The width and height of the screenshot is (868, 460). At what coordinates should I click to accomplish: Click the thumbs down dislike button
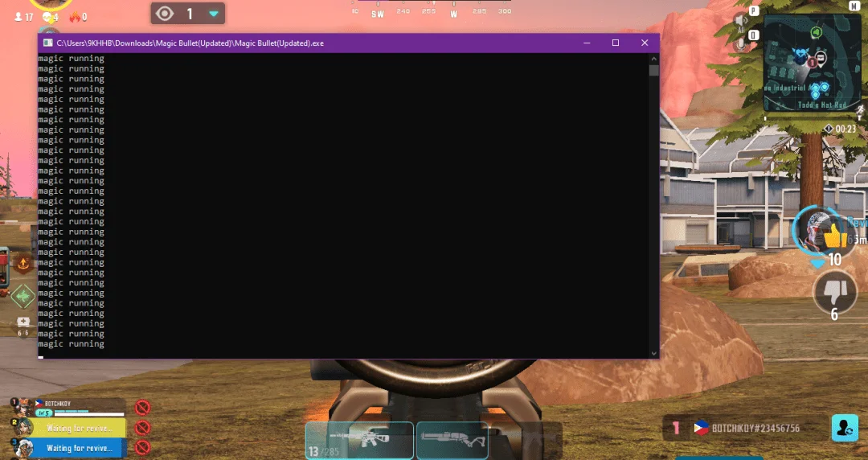(x=835, y=291)
